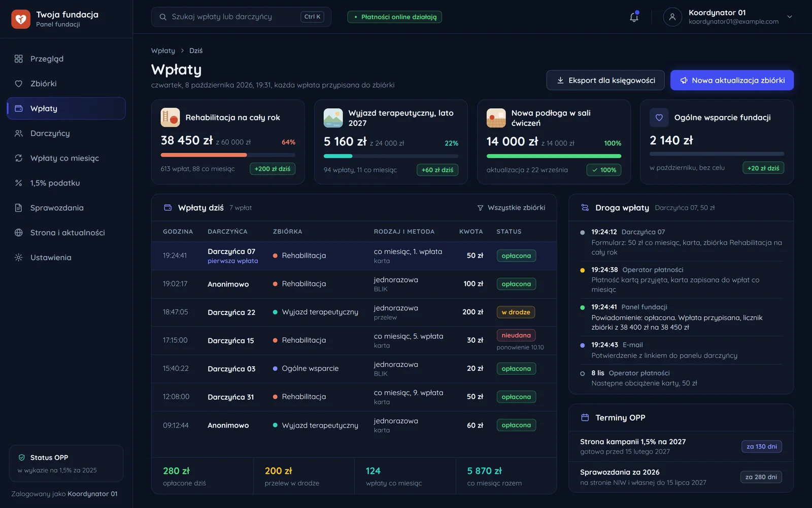The image size is (812, 508).
Task: Open the notifications bell
Action: [634, 17]
